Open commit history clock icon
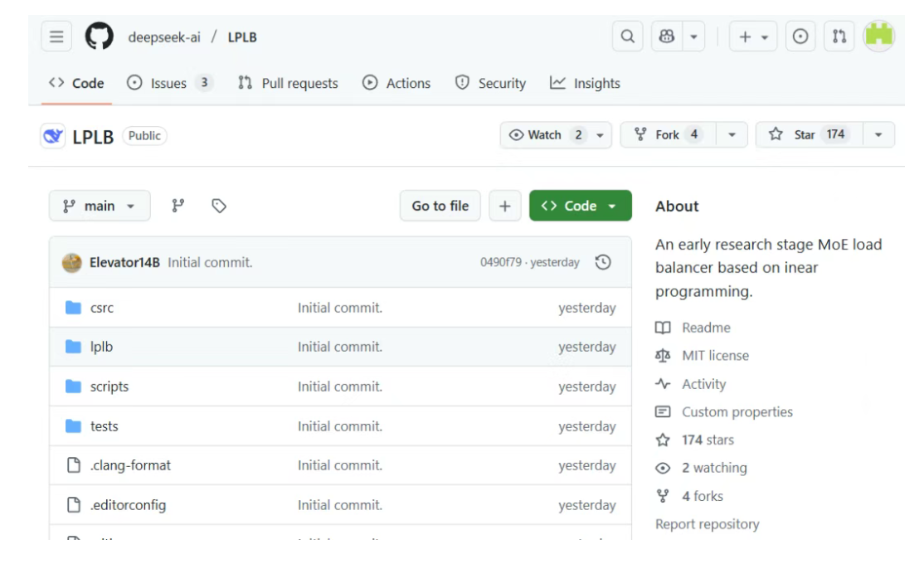This screenshot has width=924, height=564. point(603,262)
